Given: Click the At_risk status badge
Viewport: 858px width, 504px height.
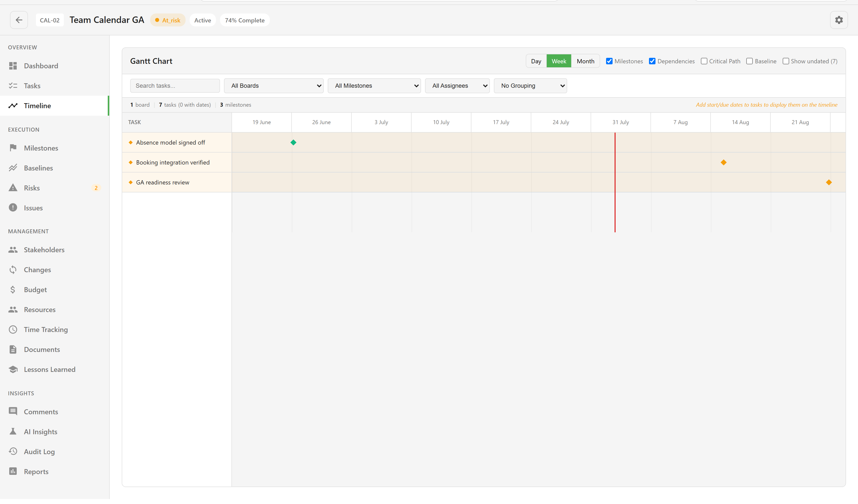Looking at the screenshot, I should [x=168, y=20].
